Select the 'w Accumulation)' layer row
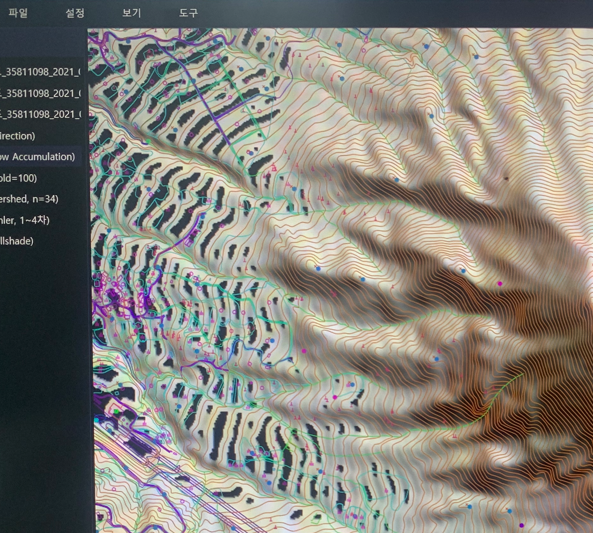This screenshot has height=533, width=593. point(41,157)
